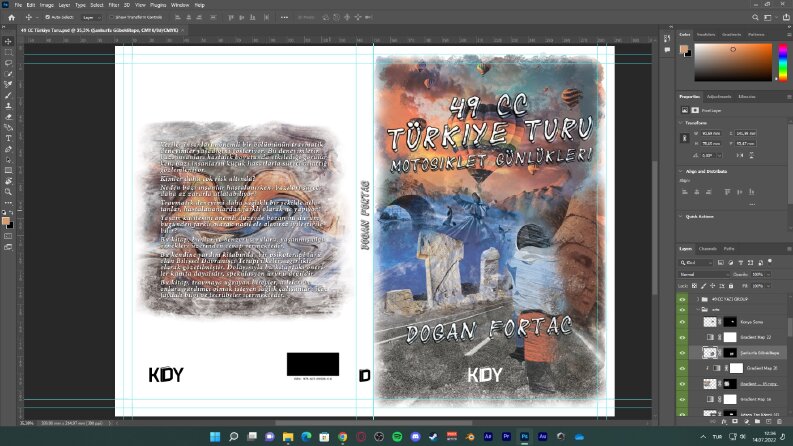This screenshot has height=446, width=793.
Task: Show more align options three dots
Action: pos(752,204)
